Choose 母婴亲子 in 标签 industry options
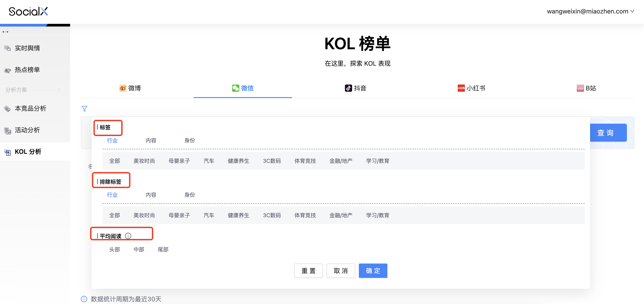Image resolution: width=644 pixels, height=304 pixels. [x=179, y=161]
